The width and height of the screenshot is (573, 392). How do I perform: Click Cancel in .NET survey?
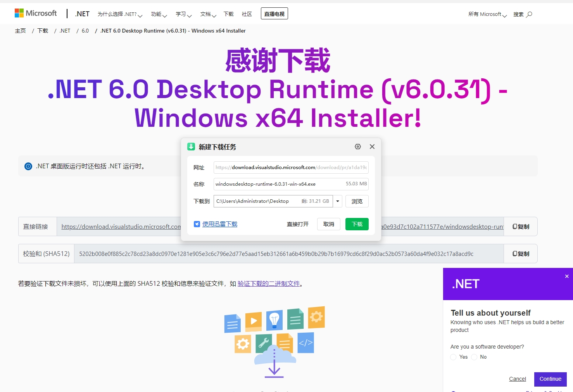[518, 379]
